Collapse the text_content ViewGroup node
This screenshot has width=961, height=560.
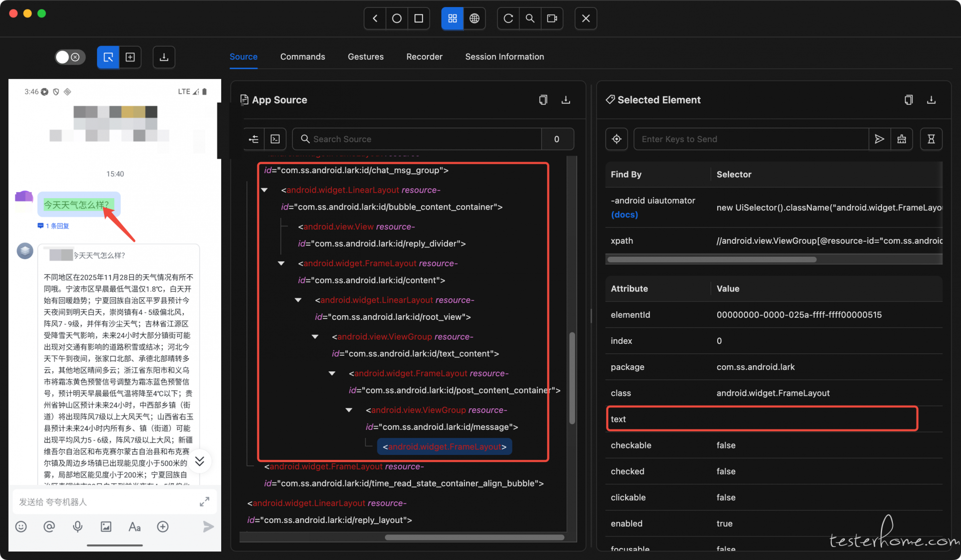315,337
